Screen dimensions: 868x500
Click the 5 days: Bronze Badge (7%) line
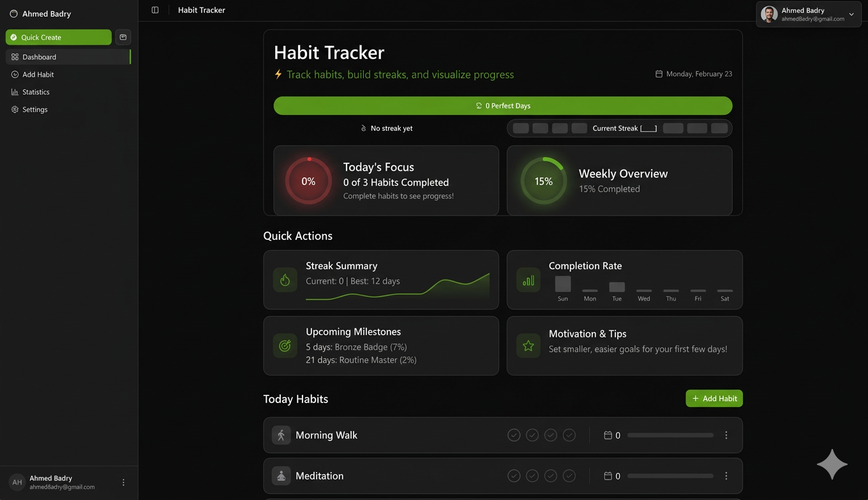[356, 347]
